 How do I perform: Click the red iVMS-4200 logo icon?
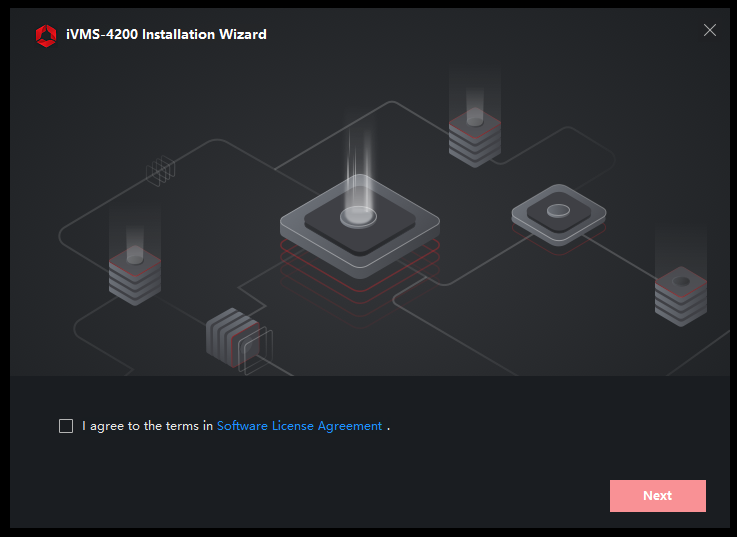tap(46, 36)
